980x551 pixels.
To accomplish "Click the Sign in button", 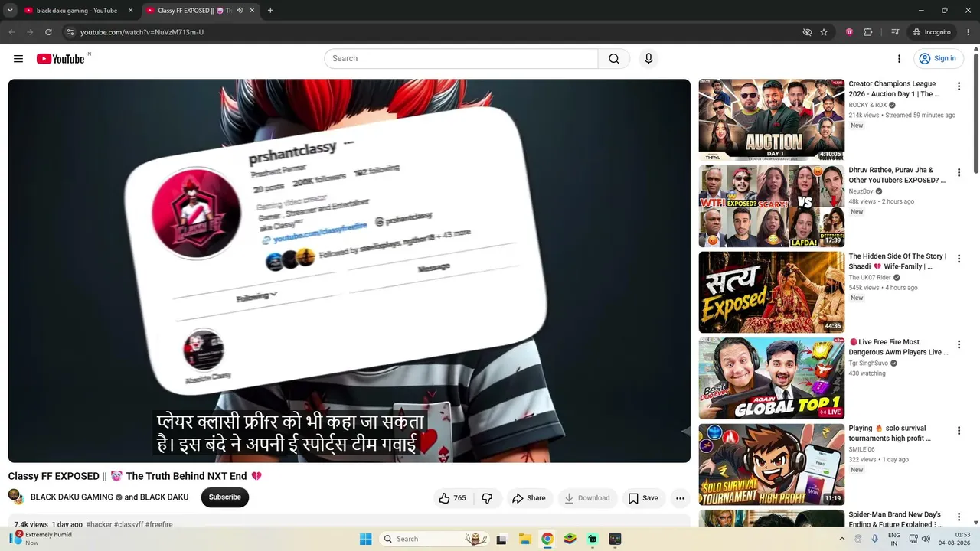I will click(x=938, y=59).
